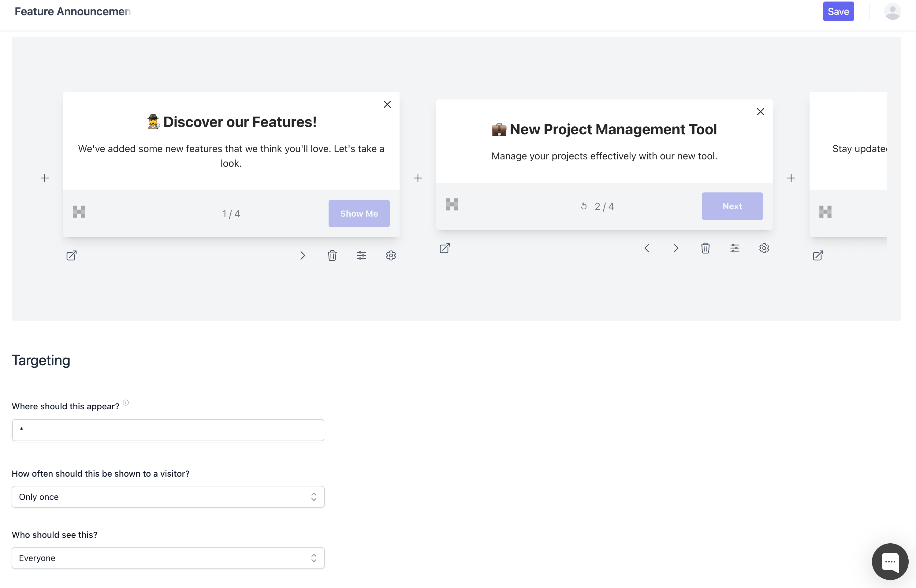Open the chat support bubble
Screen dimensions: 916x588
890,561
